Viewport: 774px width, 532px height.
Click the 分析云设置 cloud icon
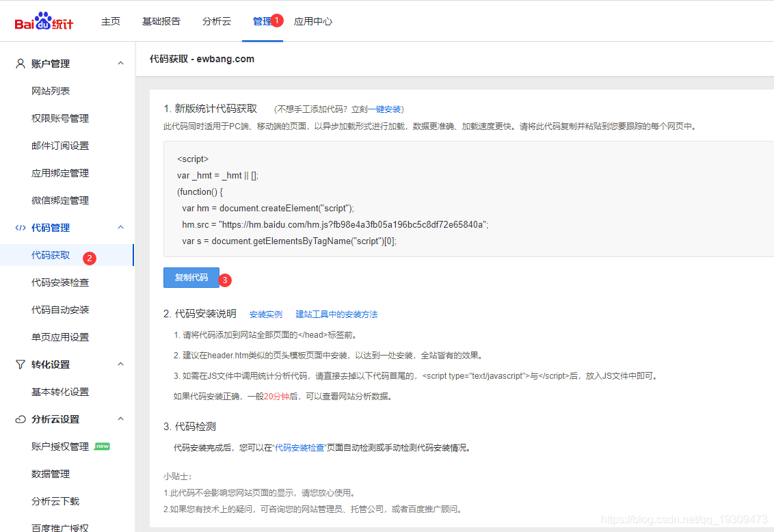[x=20, y=418]
